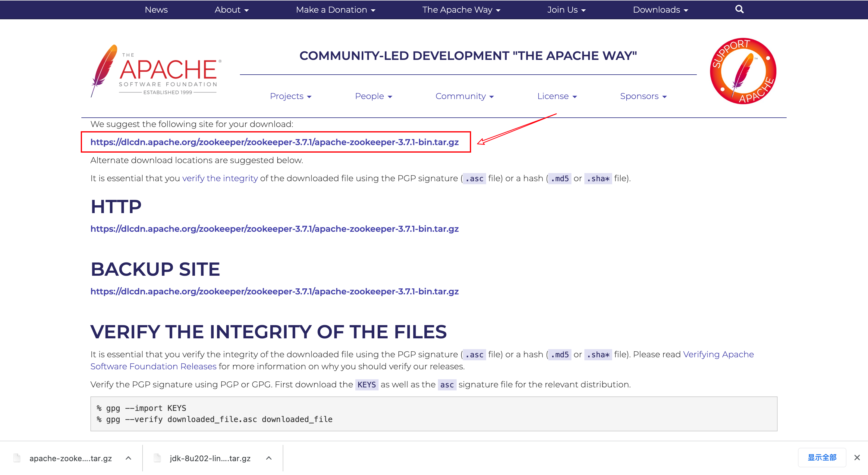This screenshot has width=868, height=475.
Task: Open options chevron for jdk-8u202 download
Action: pyautogui.click(x=269, y=458)
